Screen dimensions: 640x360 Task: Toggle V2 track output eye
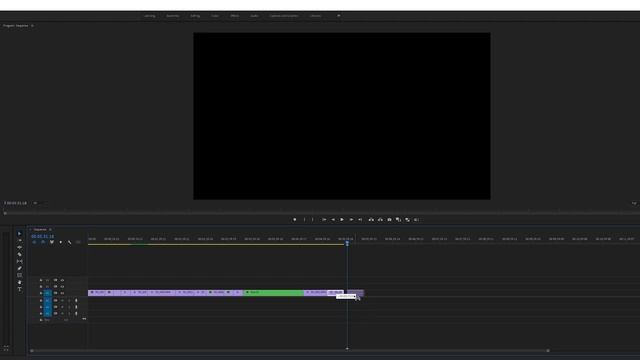click(62, 287)
